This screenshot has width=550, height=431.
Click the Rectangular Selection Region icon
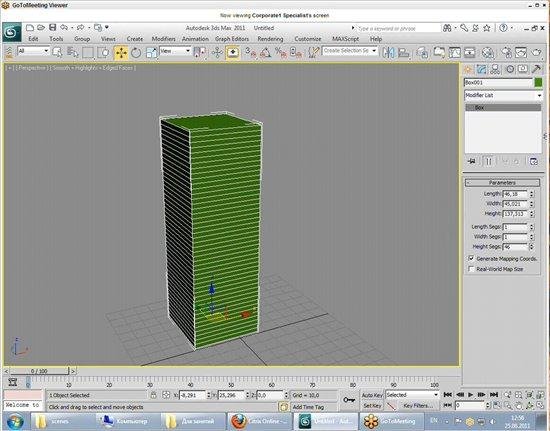[x=88, y=53]
